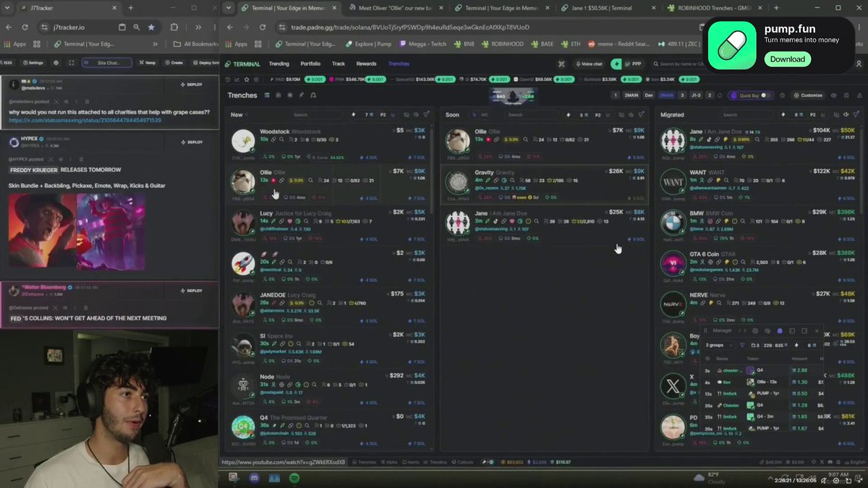Open extensions puzzle icon in J7Tracker window
This screenshot has width=868, height=488.
[x=174, y=27]
